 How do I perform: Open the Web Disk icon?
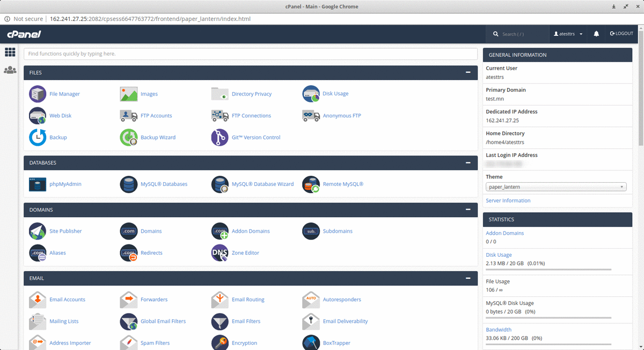38,116
